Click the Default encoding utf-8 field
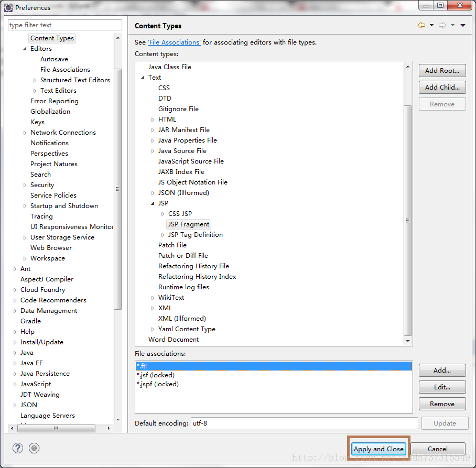The image size is (476, 468). pos(304,423)
